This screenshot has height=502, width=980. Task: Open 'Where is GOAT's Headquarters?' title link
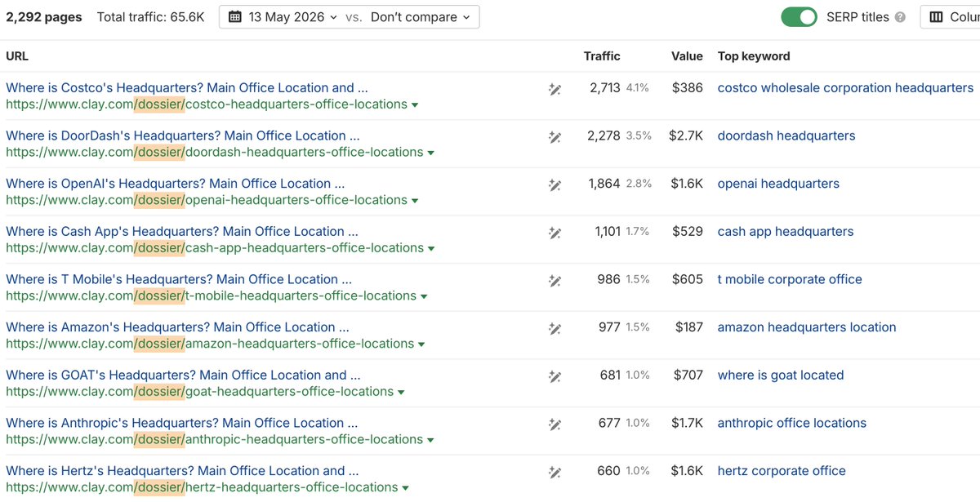click(183, 375)
